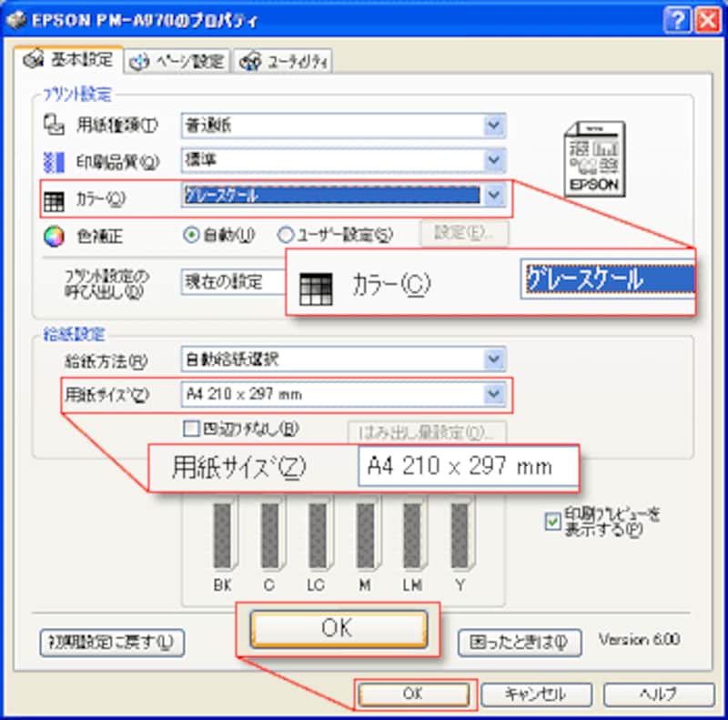Click the 給紙設定 group label
This screenshot has width=728, height=720.
click(x=75, y=334)
